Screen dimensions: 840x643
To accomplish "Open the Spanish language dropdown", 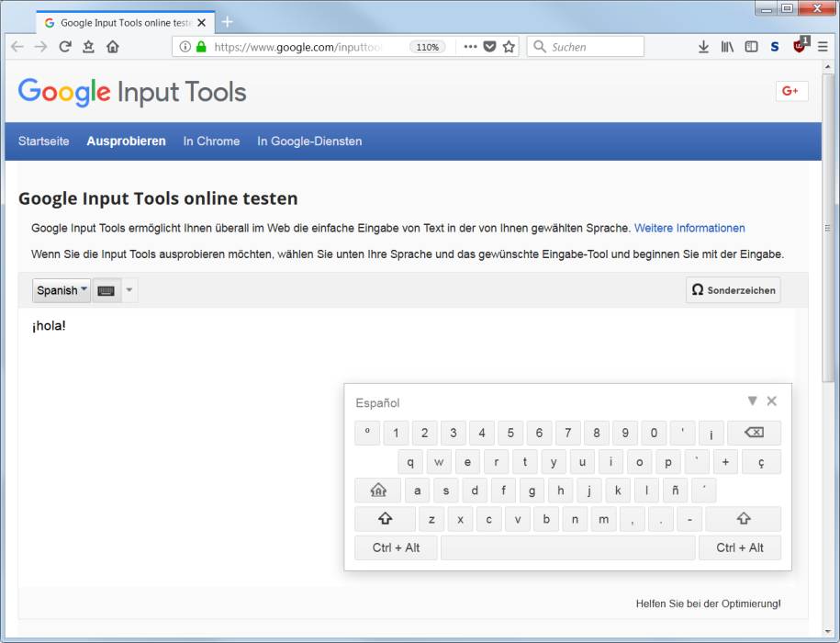I will [62, 290].
